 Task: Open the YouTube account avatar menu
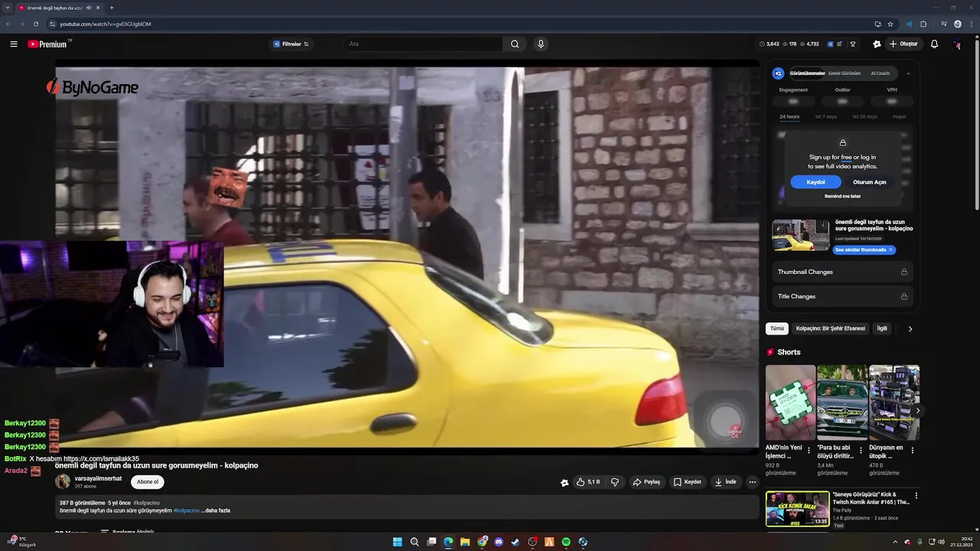pyautogui.click(x=956, y=44)
